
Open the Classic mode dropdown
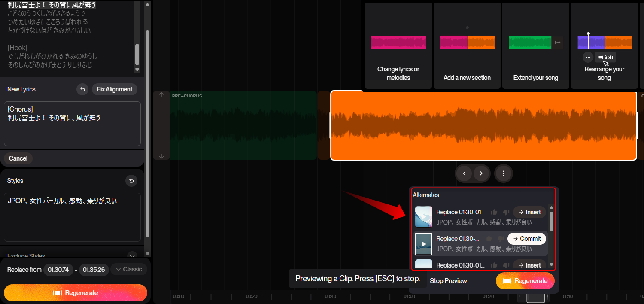(x=129, y=269)
